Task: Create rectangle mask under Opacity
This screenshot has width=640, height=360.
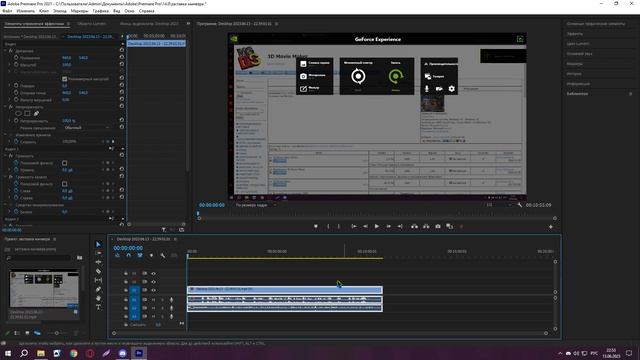Action: click(x=27, y=113)
